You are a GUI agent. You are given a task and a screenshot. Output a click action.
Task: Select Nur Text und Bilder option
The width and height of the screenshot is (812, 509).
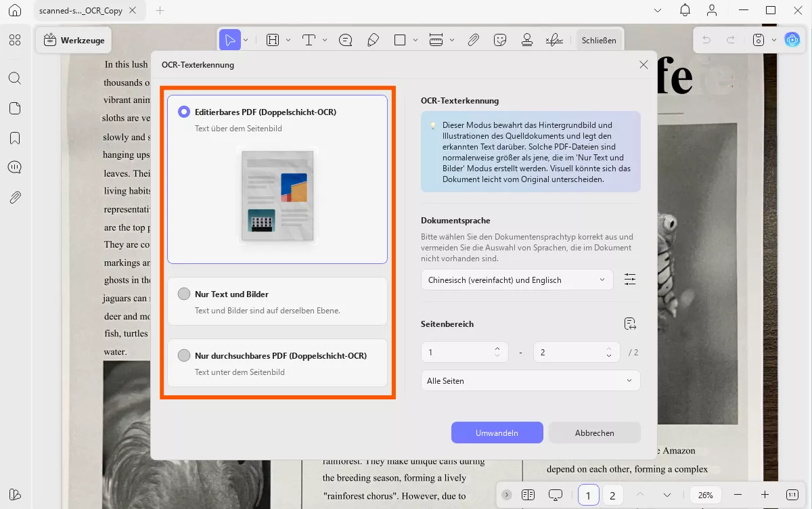click(x=184, y=294)
